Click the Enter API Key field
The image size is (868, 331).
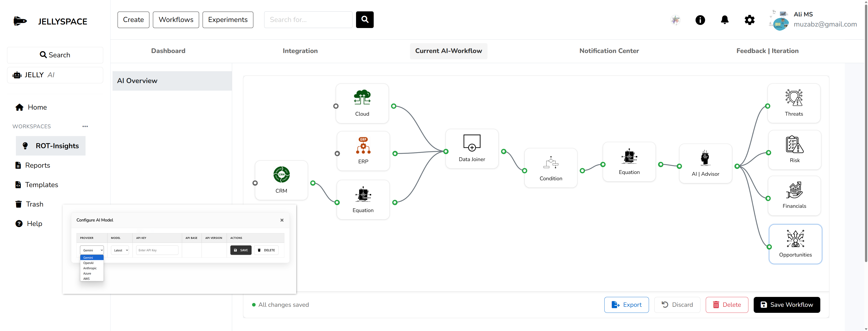click(157, 250)
